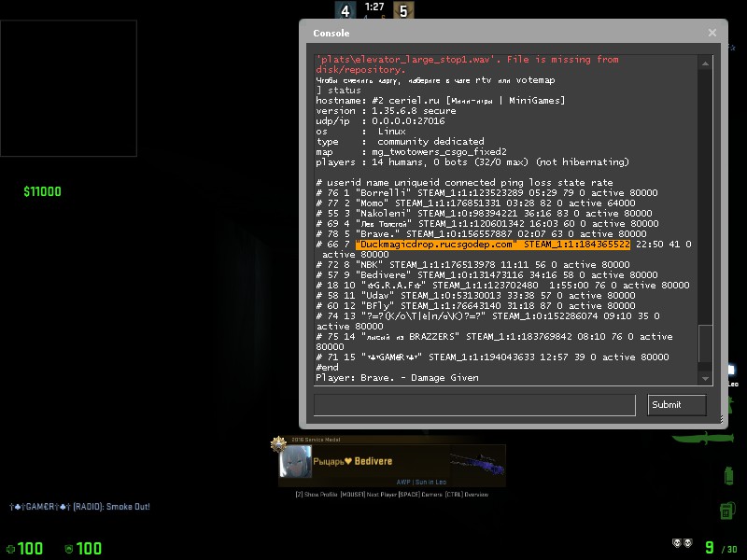Click the Submit button in the console

pos(677,404)
